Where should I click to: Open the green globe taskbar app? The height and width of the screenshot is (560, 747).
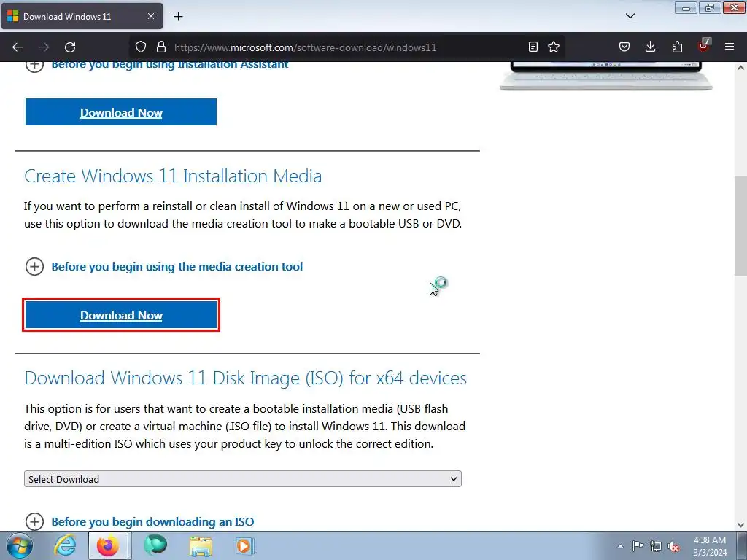click(x=155, y=545)
